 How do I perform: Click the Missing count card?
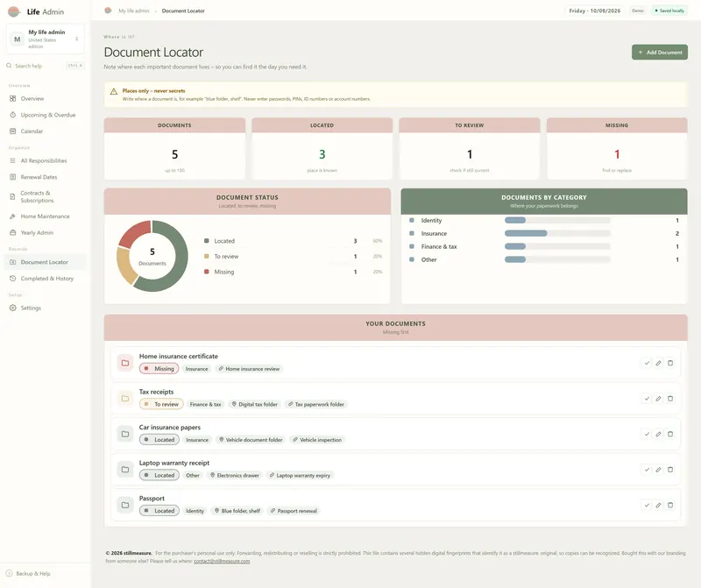coord(617,149)
